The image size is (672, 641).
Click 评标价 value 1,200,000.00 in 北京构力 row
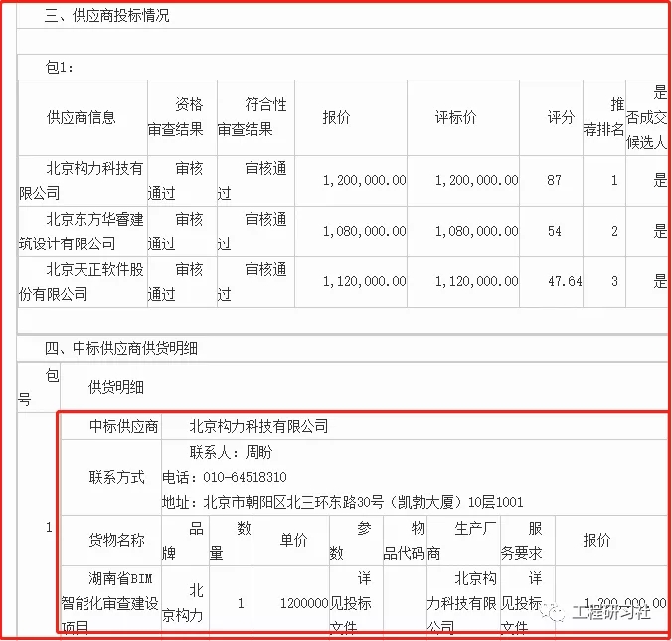(x=476, y=181)
